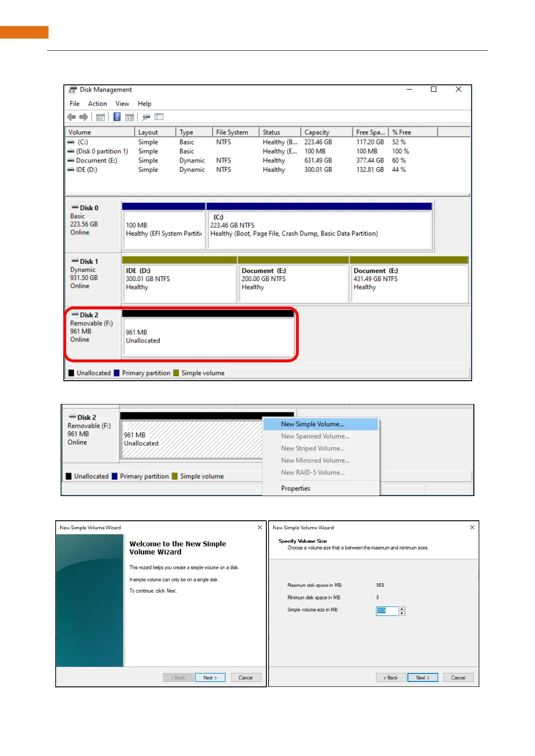This screenshot has height=756, width=535.
Task: Click Cancel on the Welcome wizard page
Action: pos(246,678)
